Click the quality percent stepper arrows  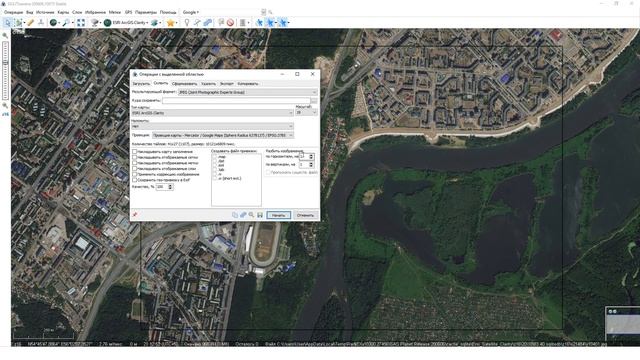[170, 187]
